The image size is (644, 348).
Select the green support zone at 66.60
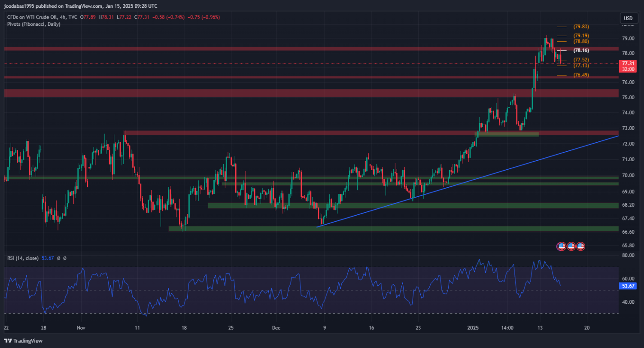[x=393, y=229]
